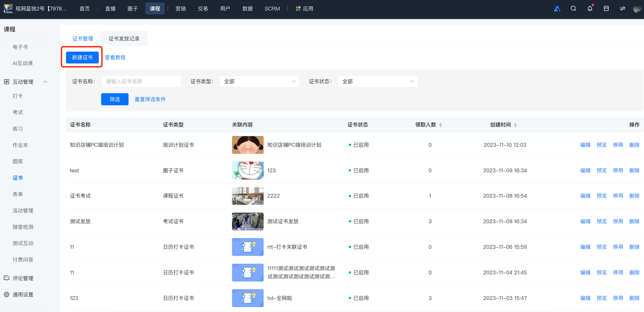This screenshot has width=644, height=312.
Task: Expand the 证书状态 dropdown
Action: (x=378, y=82)
